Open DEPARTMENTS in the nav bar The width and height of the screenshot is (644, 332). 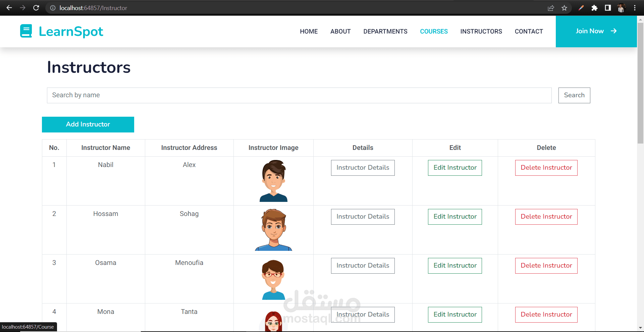[x=385, y=31]
